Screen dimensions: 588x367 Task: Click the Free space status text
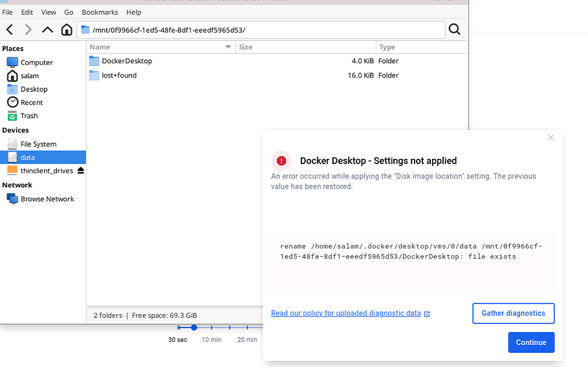(x=164, y=315)
